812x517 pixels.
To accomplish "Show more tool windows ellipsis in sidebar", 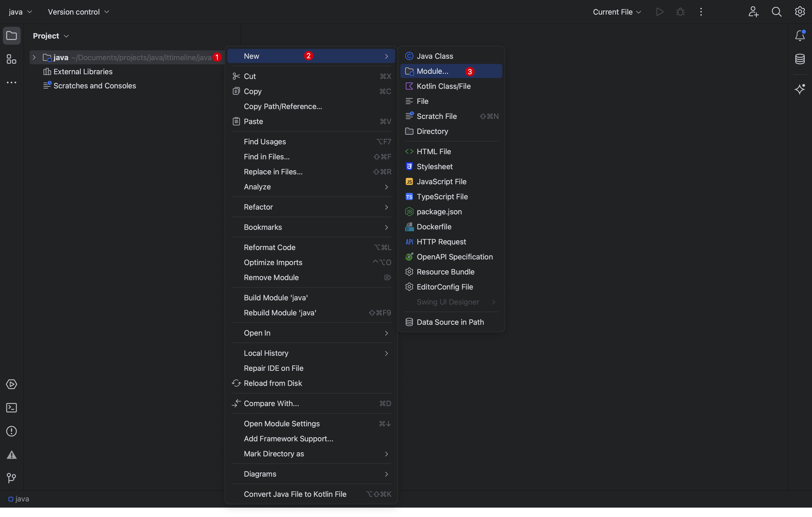I will pyautogui.click(x=12, y=83).
